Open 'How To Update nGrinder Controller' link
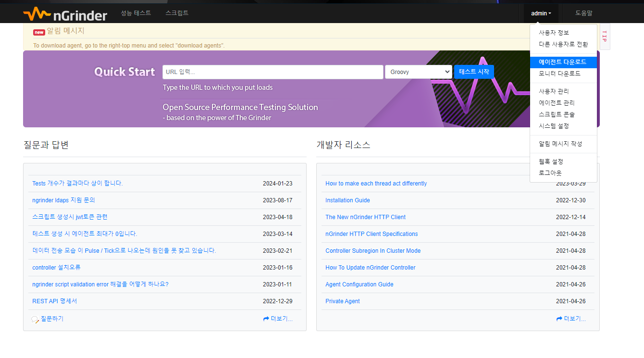Viewport: 644px width, 358px height. tap(370, 268)
